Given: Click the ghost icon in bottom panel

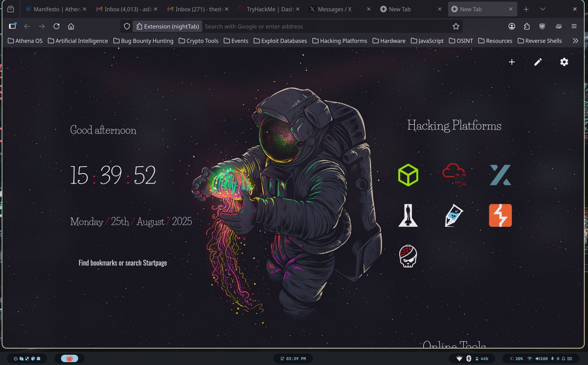Looking at the screenshot, I should tap(39, 359).
